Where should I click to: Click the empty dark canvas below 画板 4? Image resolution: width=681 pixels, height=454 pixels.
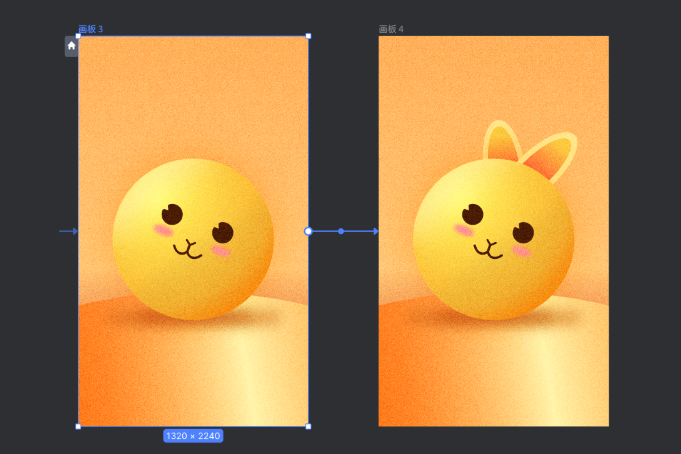tap(493, 440)
